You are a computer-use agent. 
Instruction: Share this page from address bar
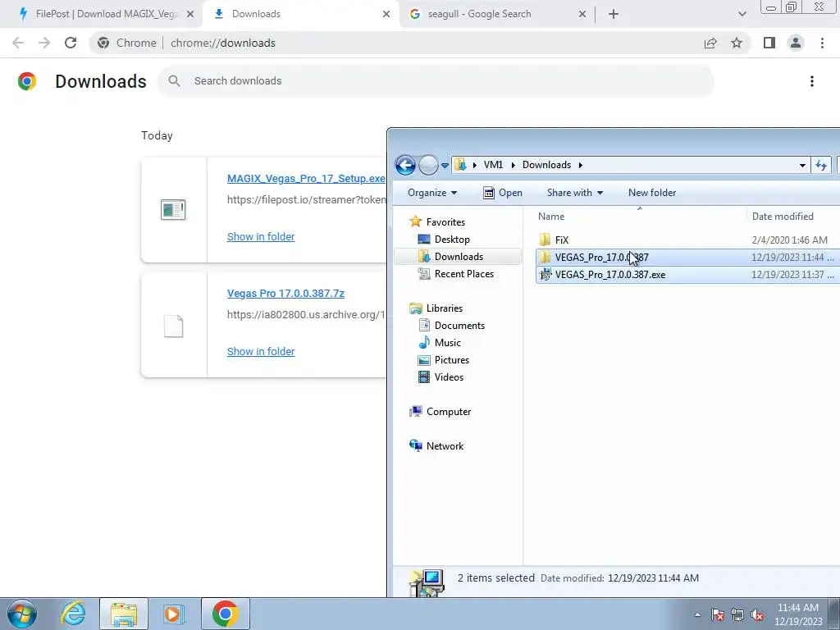pyautogui.click(x=710, y=43)
